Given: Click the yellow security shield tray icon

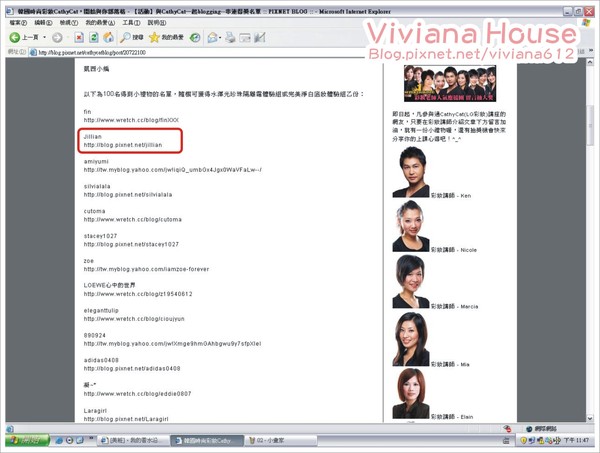Looking at the screenshot, I should [x=524, y=441].
